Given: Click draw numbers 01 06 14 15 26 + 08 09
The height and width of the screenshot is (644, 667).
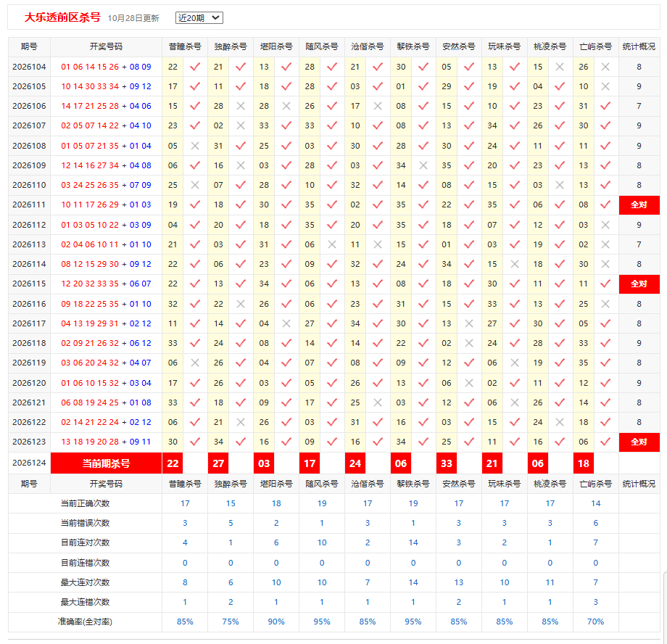Looking at the screenshot, I should click(106, 67).
